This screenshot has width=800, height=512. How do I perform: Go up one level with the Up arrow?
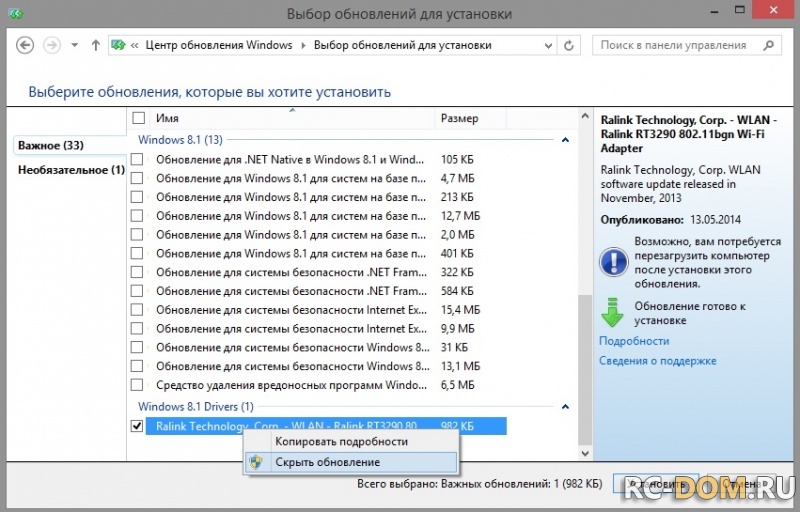pyautogui.click(x=95, y=45)
